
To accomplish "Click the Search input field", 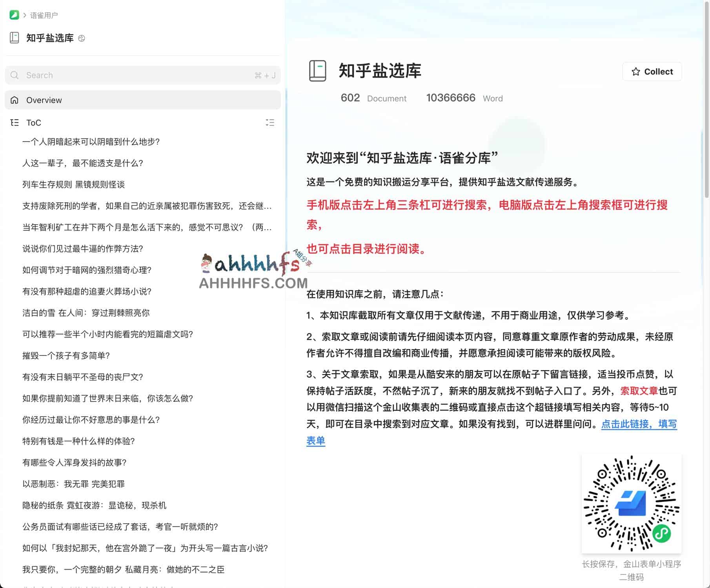I will [143, 75].
